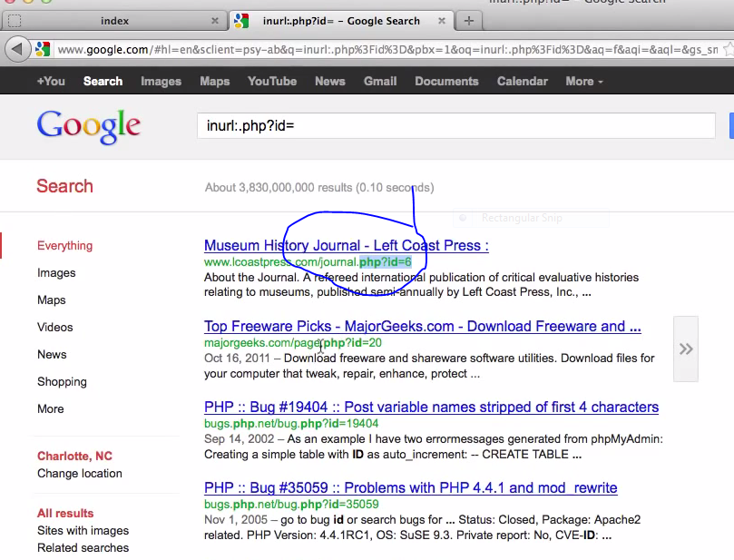This screenshot has width=734, height=560.
Task: Click the lcoastpress.com journal URL text
Action: tap(308, 261)
